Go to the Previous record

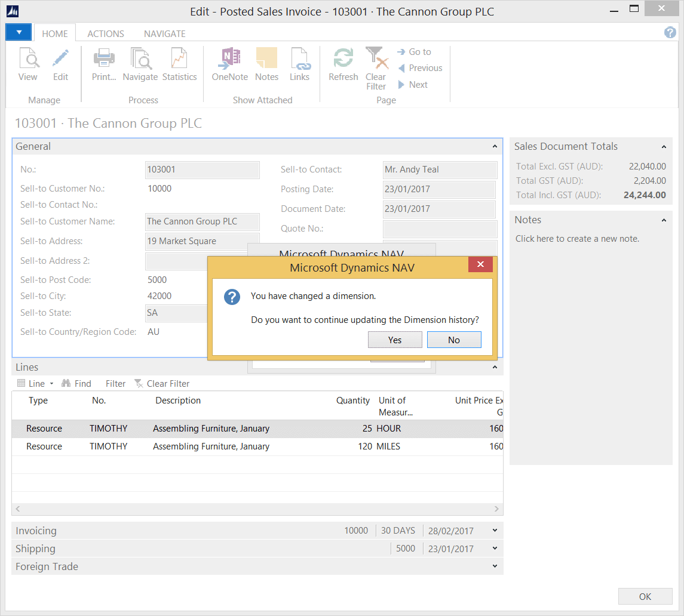(421, 68)
